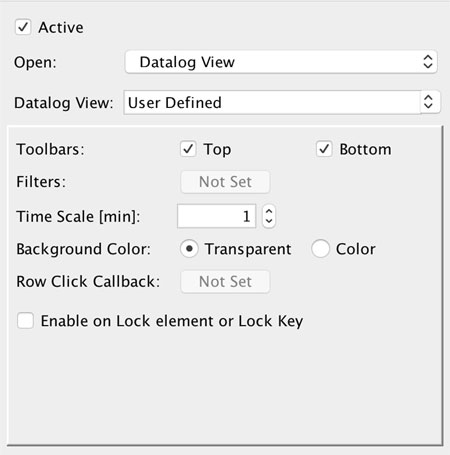
Task: Click the 'Bottom' label next to its checkbox
Action: coord(365,149)
